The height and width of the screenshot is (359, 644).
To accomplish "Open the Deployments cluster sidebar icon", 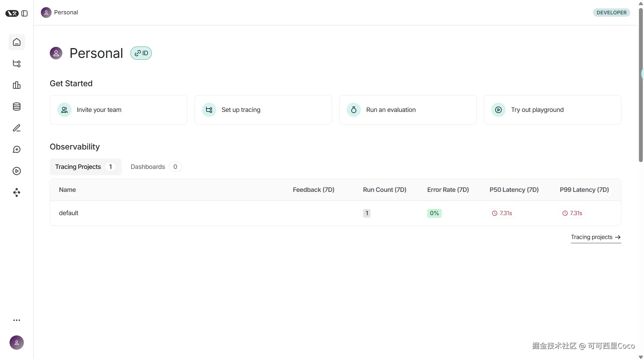I will (17, 192).
